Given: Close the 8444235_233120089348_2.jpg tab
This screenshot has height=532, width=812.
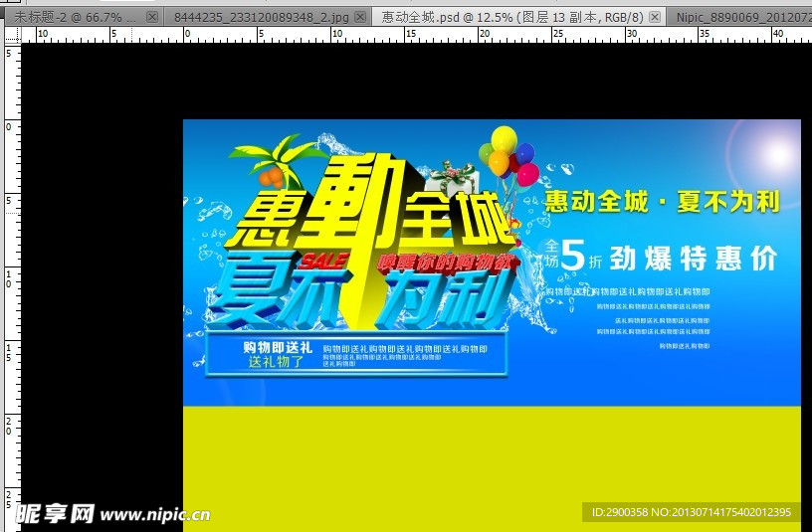Looking at the screenshot, I should point(360,17).
